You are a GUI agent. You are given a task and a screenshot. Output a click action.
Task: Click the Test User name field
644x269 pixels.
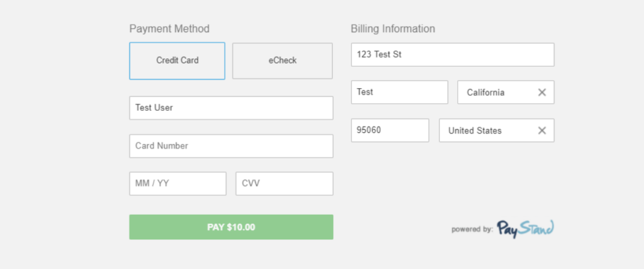(231, 108)
